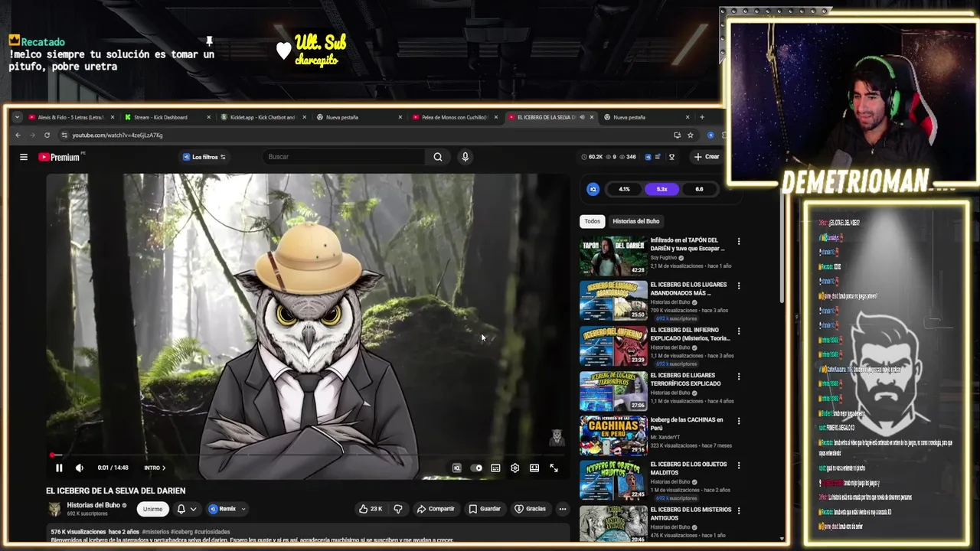
Task: Open options for Infiltrado en el TAPÓN video
Action: pos(739,241)
